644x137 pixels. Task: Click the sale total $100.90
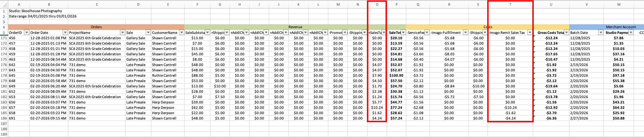396,75
